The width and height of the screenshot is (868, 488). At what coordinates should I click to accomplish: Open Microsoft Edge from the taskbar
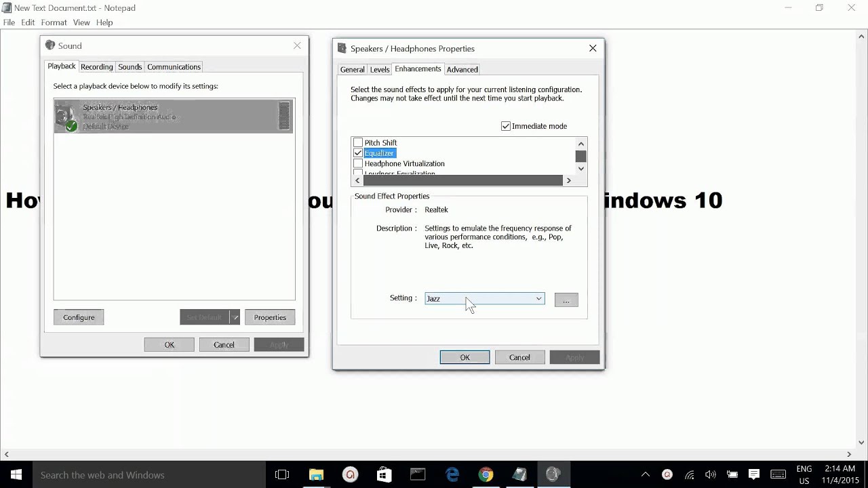452,474
